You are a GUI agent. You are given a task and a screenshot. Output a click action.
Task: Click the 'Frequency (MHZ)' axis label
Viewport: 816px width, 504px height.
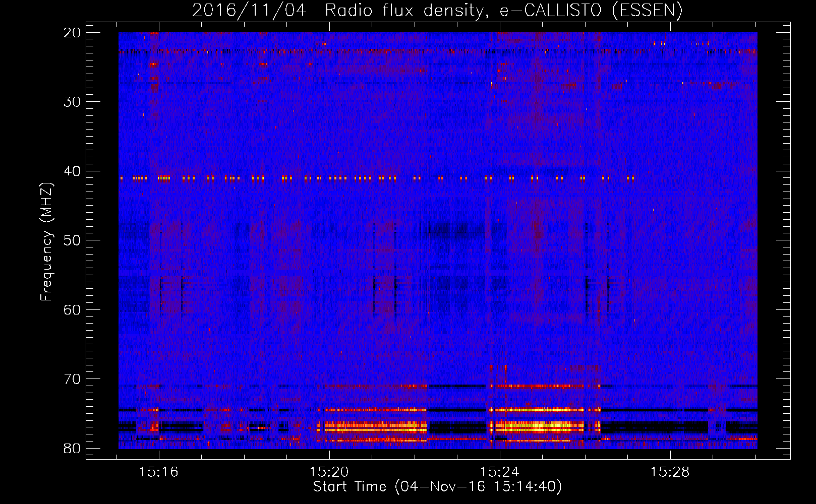point(46,242)
